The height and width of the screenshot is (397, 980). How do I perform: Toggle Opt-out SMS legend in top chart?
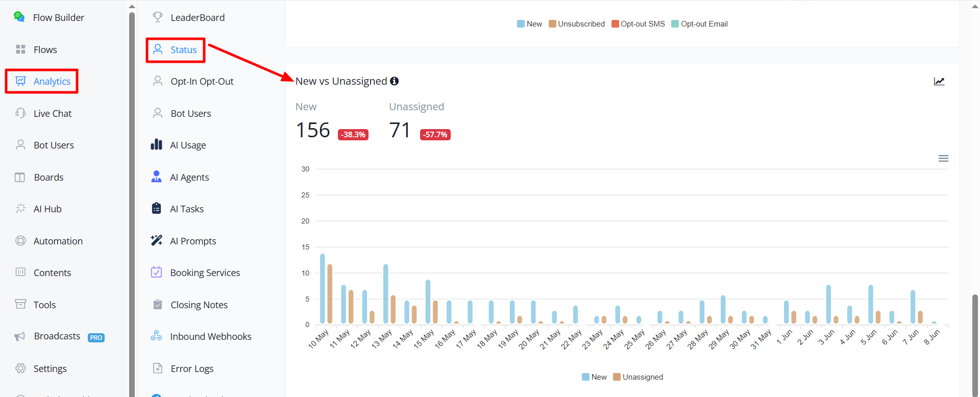click(x=638, y=24)
